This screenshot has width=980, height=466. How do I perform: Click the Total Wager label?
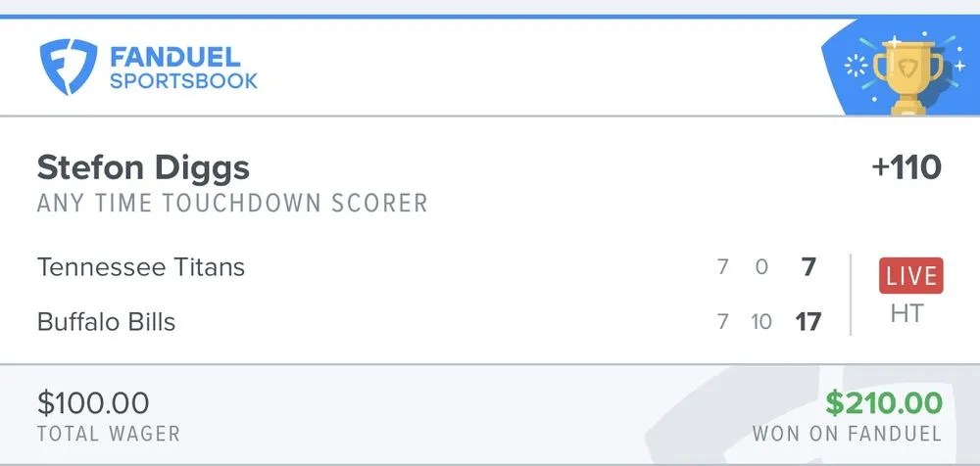tap(108, 433)
